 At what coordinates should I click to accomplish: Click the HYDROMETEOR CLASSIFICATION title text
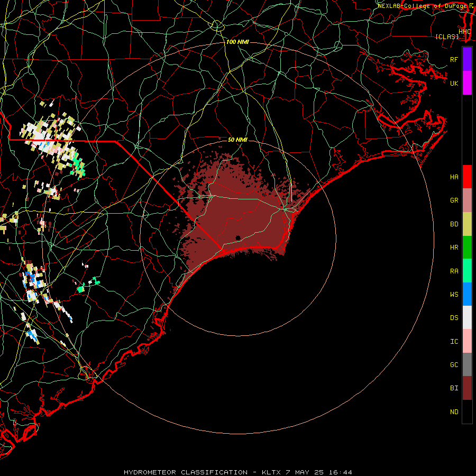[x=186, y=472]
